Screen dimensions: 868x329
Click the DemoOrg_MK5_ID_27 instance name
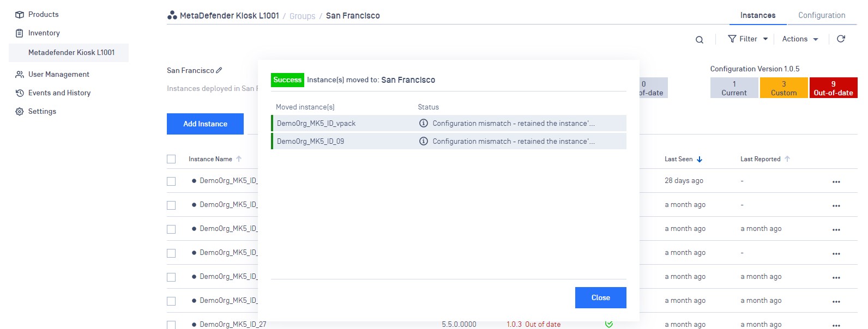pyautogui.click(x=233, y=325)
